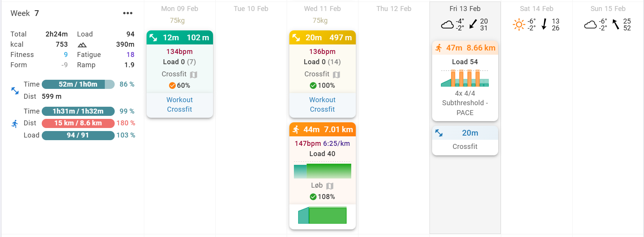Viewport: 644px width, 237px height.
Task: Click the sunny weather icon for Saturday
Action: point(519,25)
